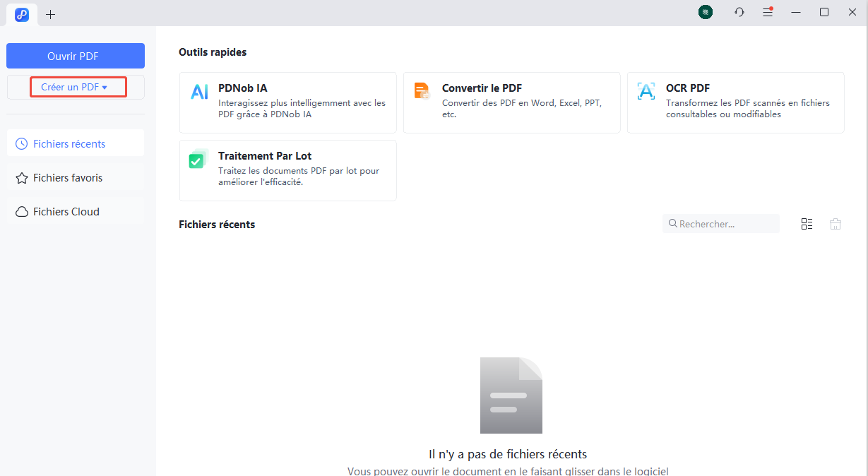Click the empty recent files document placeholder
Image resolution: width=868 pixels, height=476 pixels.
pyautogui.click(x=511, y=395)
